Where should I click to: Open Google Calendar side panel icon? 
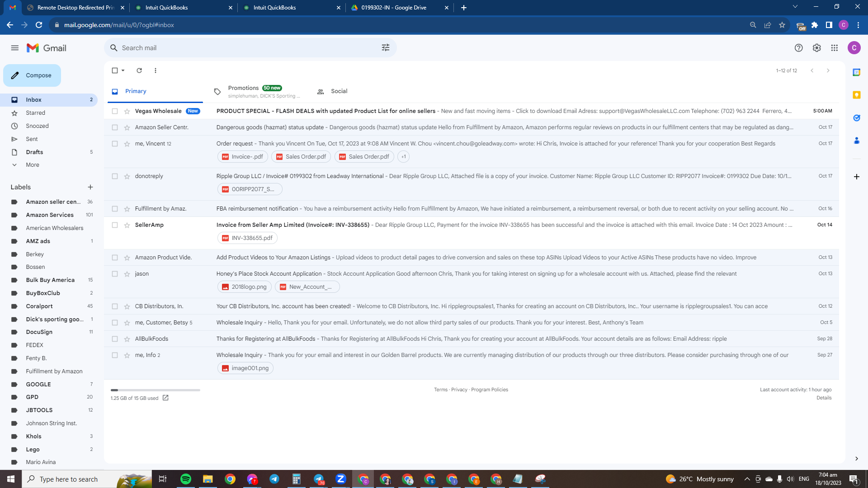(x=856, y=72)
